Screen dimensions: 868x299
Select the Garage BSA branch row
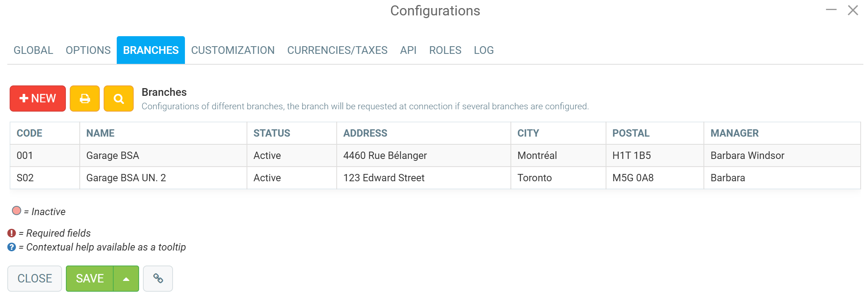click(112, 155)
